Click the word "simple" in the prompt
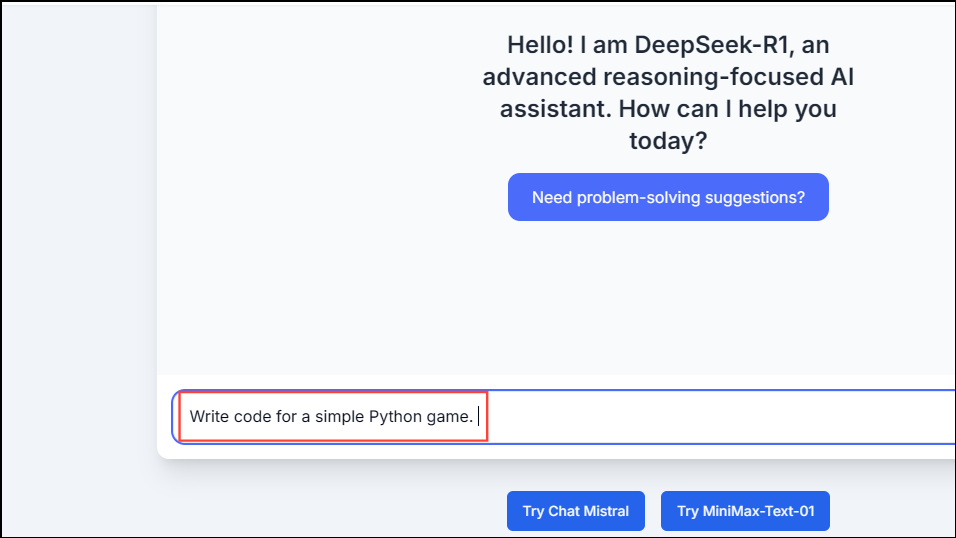This screenshot has height=538, width=956. click(339, 416)
